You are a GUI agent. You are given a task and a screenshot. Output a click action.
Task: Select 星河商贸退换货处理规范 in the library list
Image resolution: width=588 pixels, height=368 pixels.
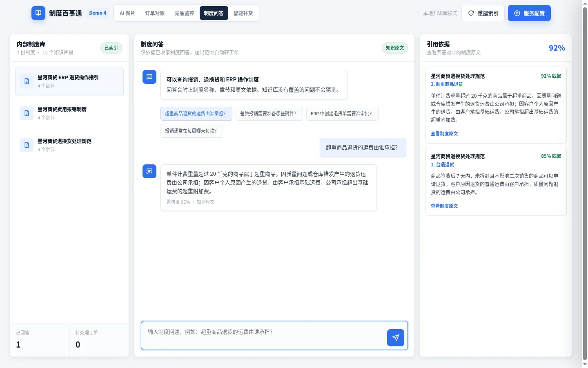[x=69, y=145]
